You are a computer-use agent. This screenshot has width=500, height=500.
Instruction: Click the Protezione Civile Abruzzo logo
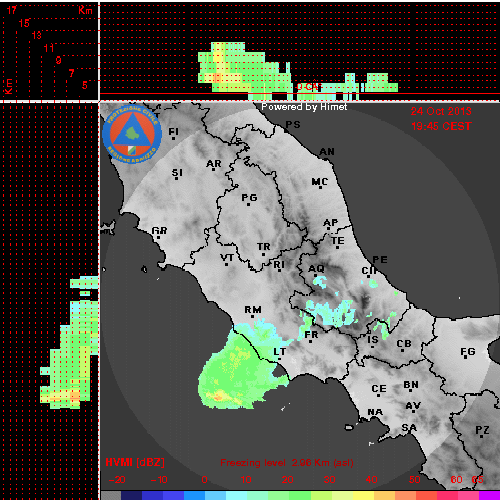click(132, 135)
